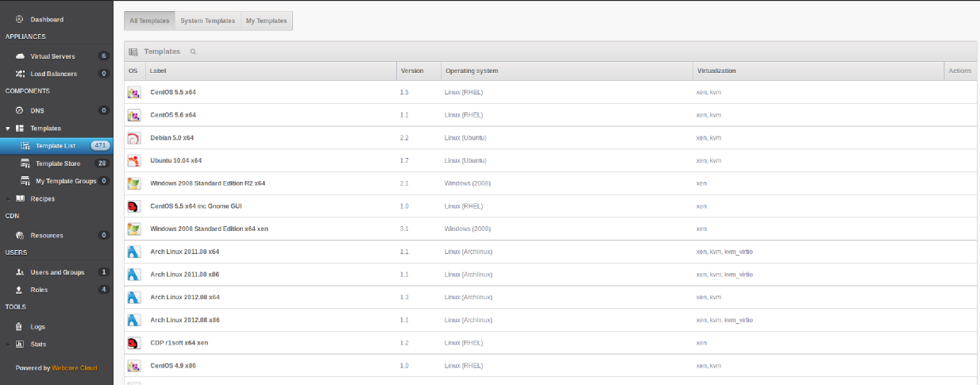Click the Template Store icon
The image size is (980, 385).
tap(25, 164)
